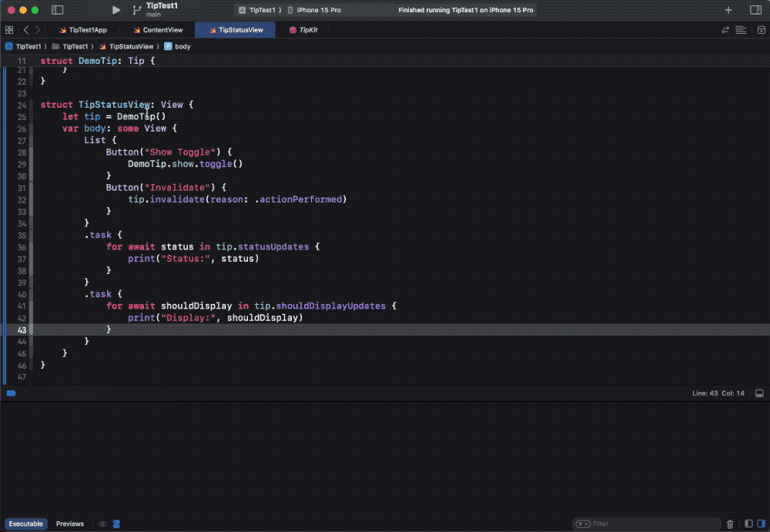The width and height of the screenshot is (770, 532).
Task: Toggle the console eye visibility icon
Action: click(x=102, y=524)
